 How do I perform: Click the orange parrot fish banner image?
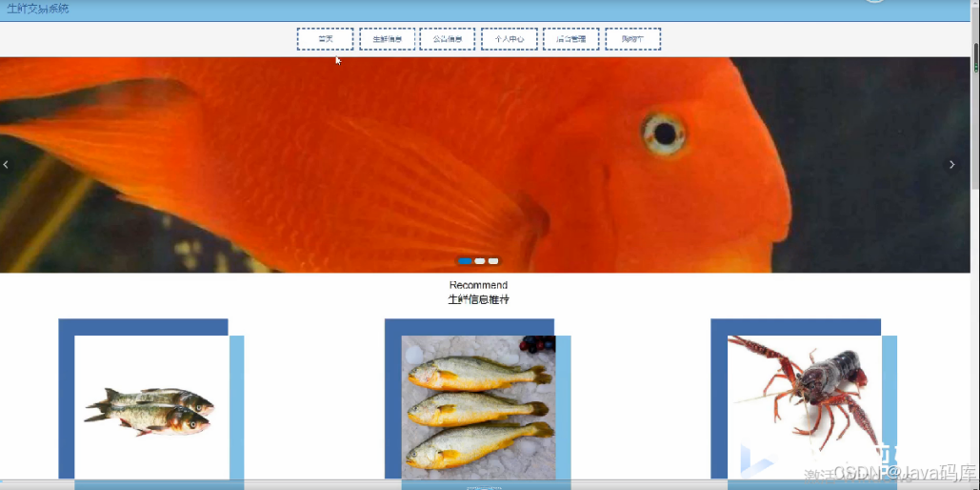[485, 165]
